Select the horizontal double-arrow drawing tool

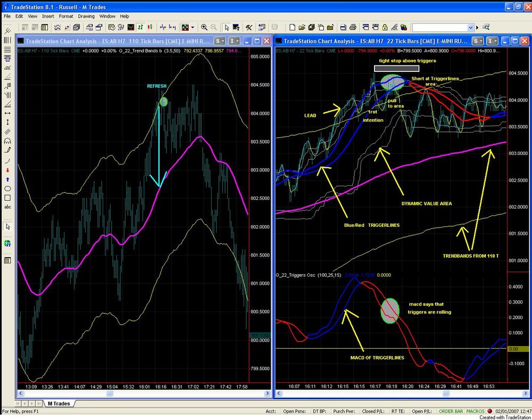(x=7, y=113)
